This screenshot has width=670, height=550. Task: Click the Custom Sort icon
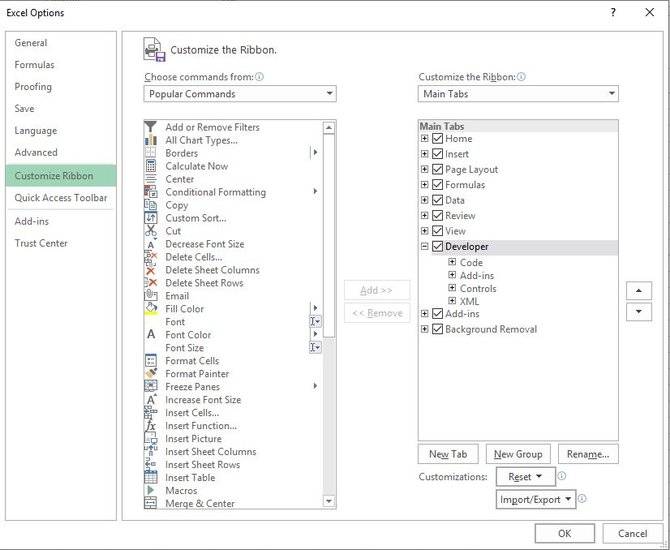coord(150,218)
